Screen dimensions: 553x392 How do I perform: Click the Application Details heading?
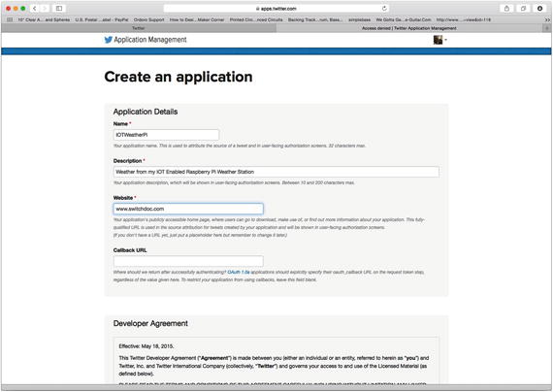(x=146, y=112)
